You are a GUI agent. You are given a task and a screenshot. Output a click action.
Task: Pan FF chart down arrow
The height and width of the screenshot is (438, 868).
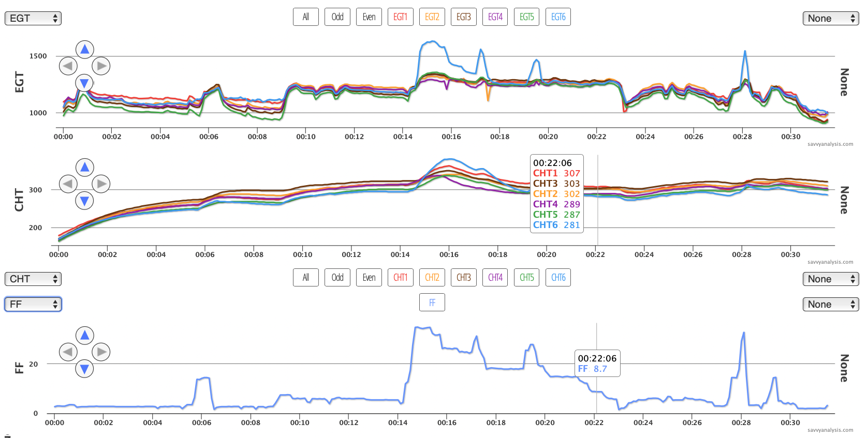point(84,369)
